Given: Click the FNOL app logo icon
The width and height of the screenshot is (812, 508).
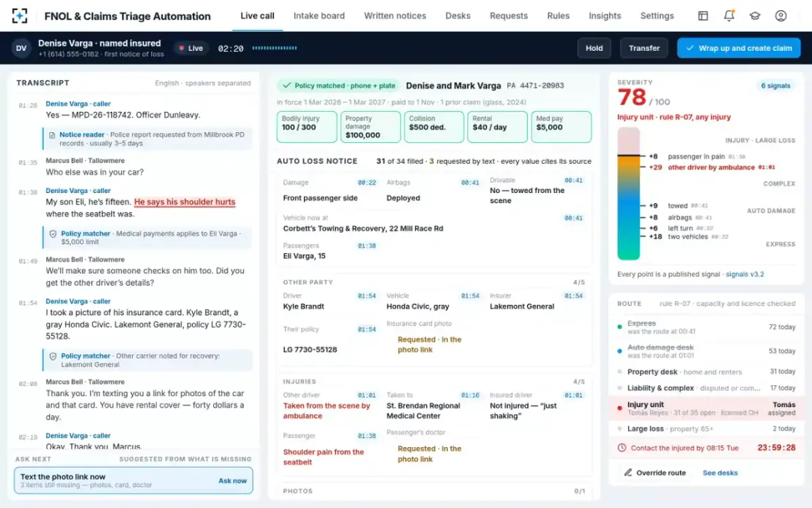Looking at the screenshot, I should tap(20, 16).
